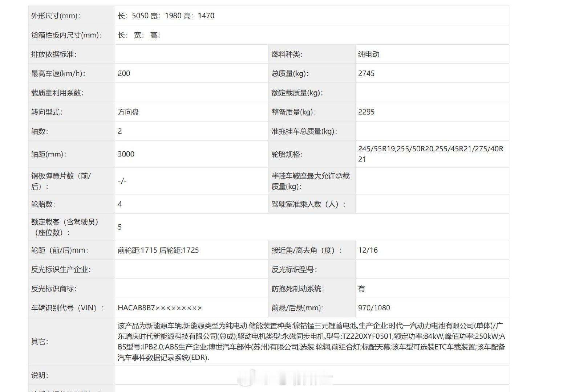
Task: Select the ABS value 有
Action: point(362,289)
